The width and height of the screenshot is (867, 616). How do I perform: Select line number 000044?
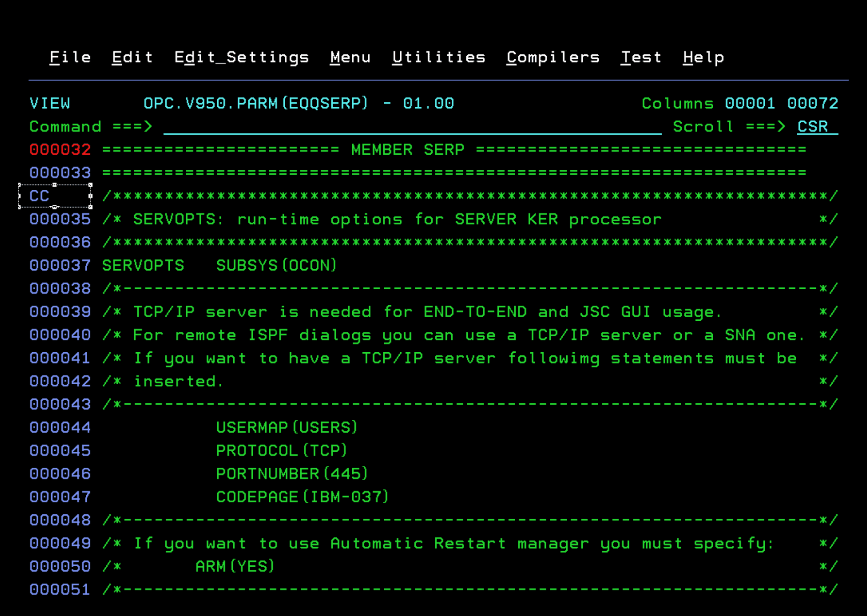(x=60, y=428)
